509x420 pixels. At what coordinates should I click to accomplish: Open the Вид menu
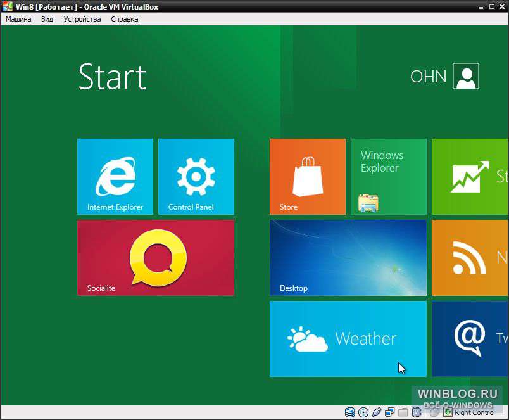click(x=47, y=19)
